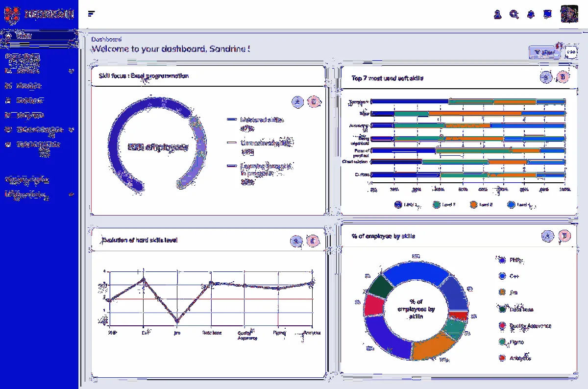This screenshot has width=588, height=389.
Task: Delete Top 7 soft skills card via trash icon
Action: 563,77
